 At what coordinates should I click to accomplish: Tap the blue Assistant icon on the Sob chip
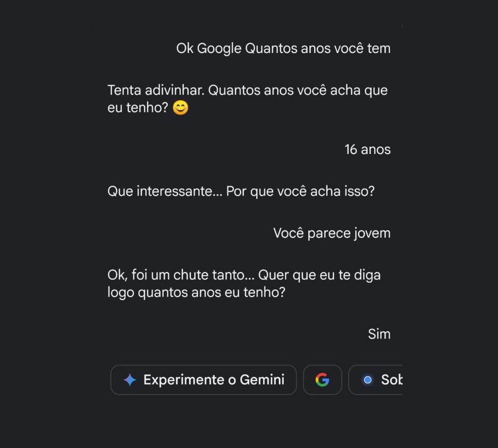(368, 380)
